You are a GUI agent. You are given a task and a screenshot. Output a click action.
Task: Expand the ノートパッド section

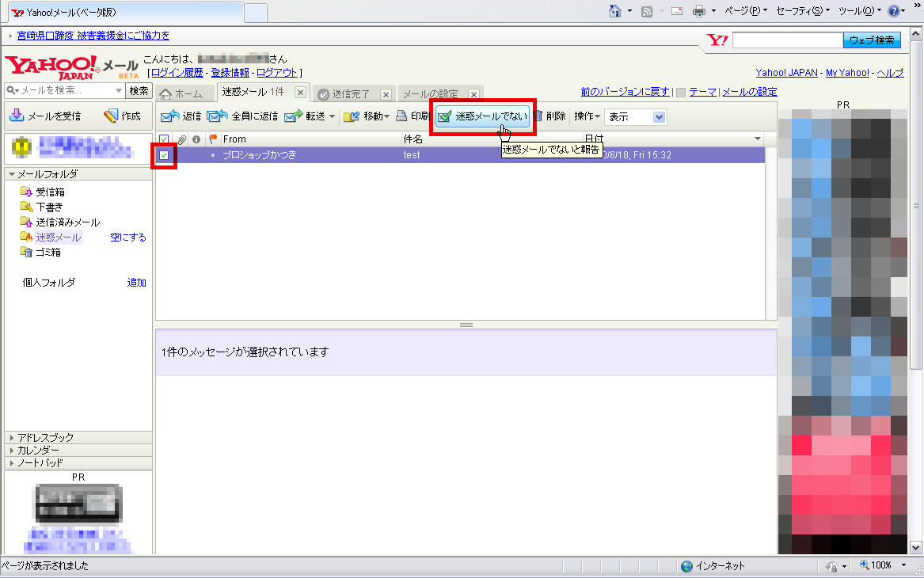[x=12, y=463]
